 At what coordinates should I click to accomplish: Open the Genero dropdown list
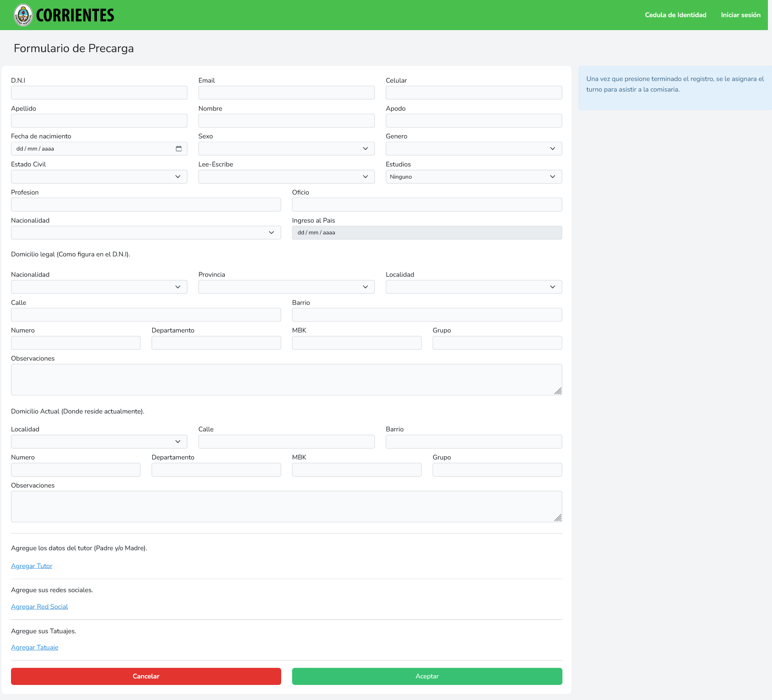[473, 149]
